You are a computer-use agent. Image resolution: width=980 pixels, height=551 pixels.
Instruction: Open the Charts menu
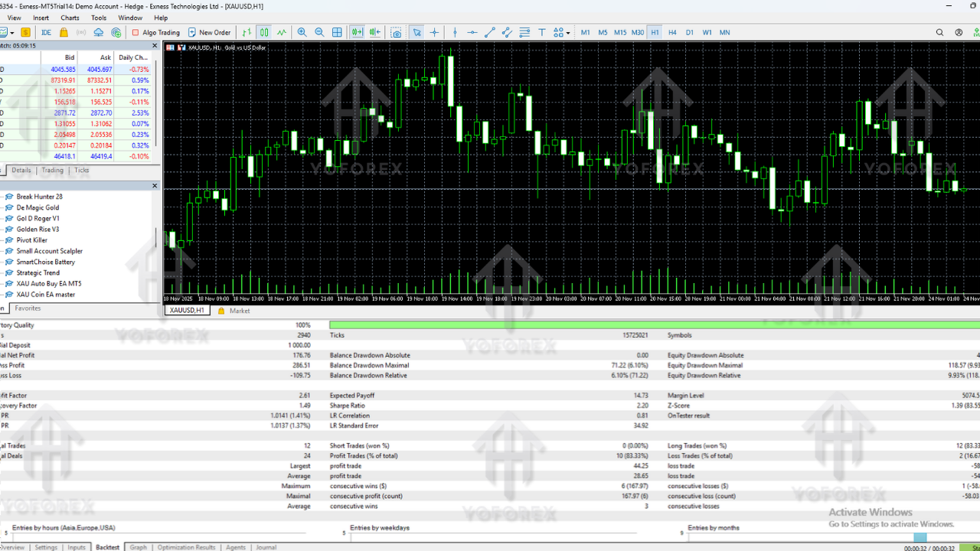70,18
